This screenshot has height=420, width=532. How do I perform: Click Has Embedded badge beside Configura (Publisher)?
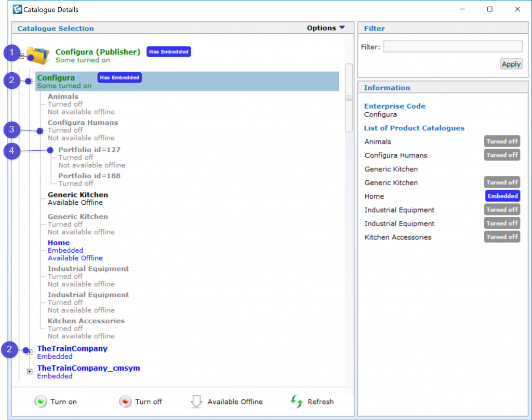[169, 51]
